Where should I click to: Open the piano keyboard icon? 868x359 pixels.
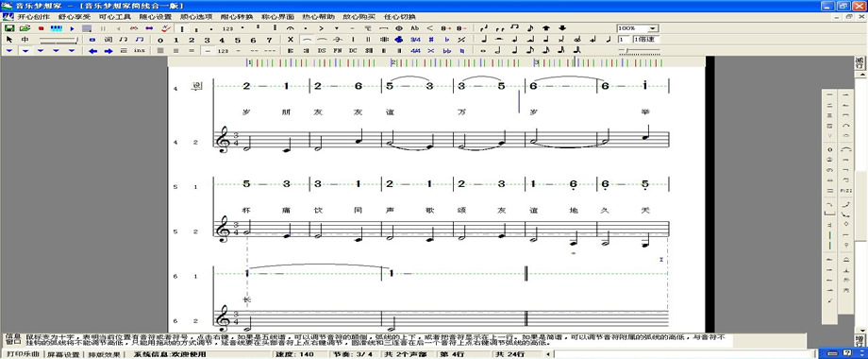(x=56, y=28)
